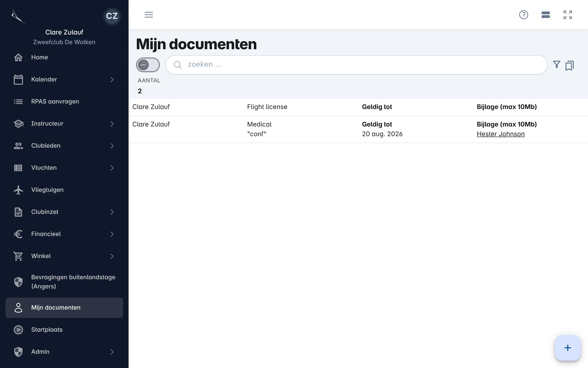This screenshot has width=588, height=368.
Task: Click the Winkel shopping cart icon
Action: 18,256
